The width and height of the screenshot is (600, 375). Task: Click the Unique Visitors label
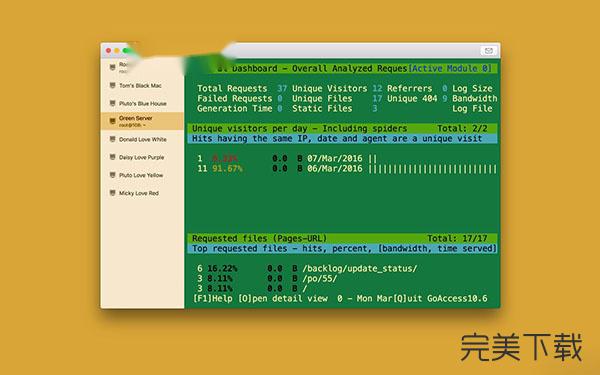pyautogui.click(x=329, y=88)
